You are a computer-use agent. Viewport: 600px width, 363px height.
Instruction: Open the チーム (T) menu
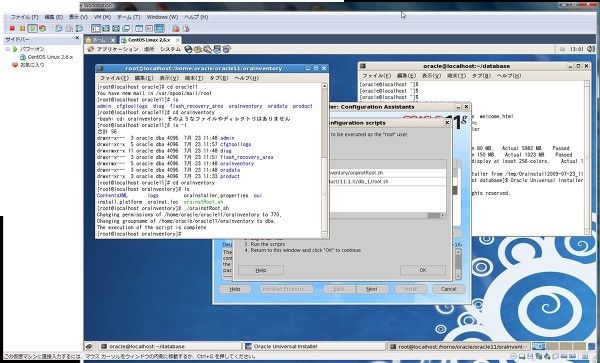tap(129, 17)
